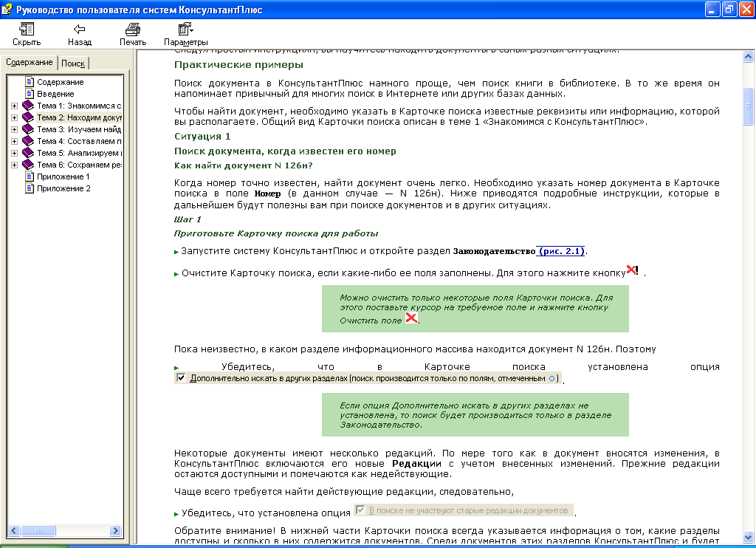Click Приготовьте Карточку поиска для работы heading

[x=276, y=233]
